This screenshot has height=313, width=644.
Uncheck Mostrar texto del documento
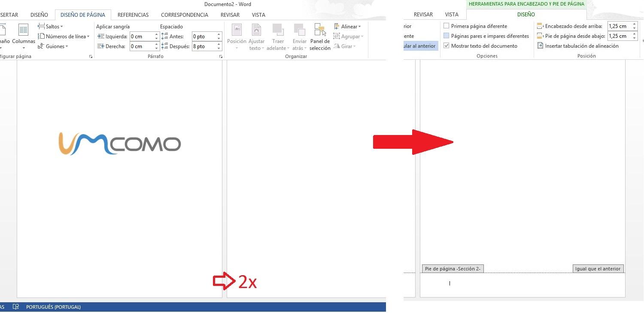(x=447, y=46)
